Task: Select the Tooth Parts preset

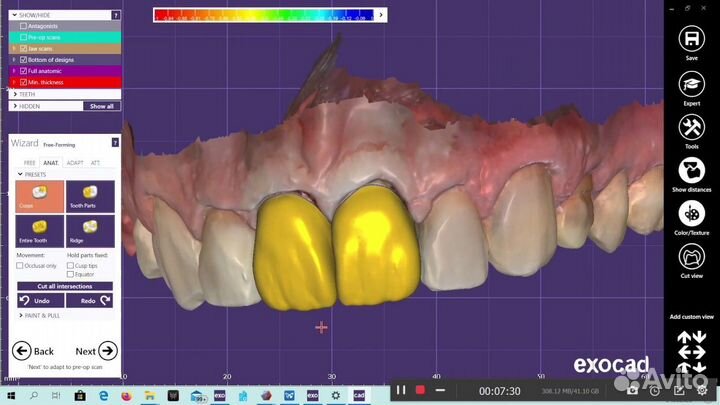Action: pos(90,197)
